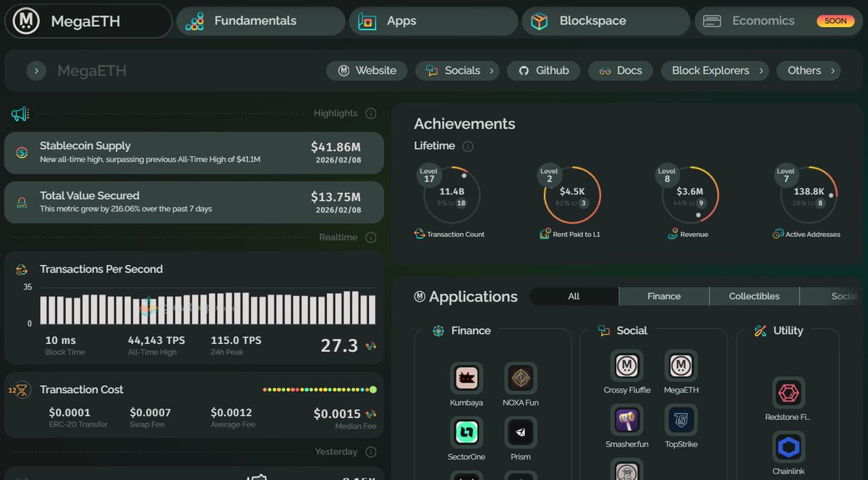The width and height of the screenshot is (868, 480).
Task: Switch to the Blockspace tab
Action: coord(606,21)
